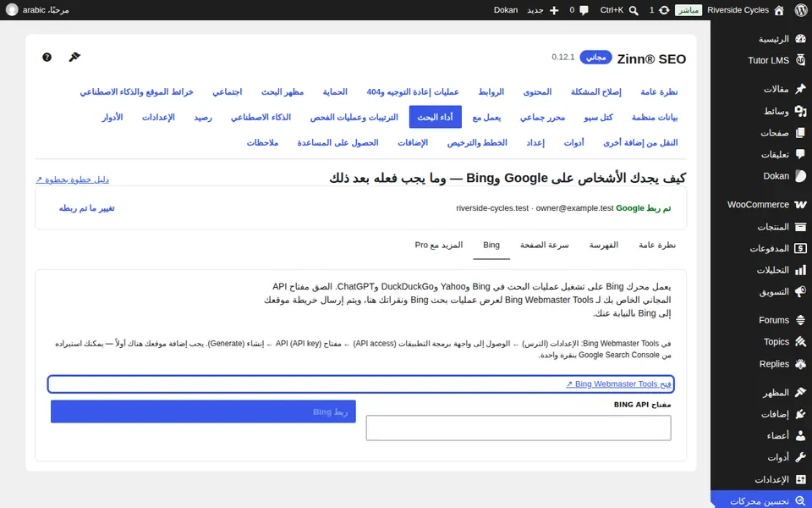Select the Bing sub-tab
Viewport: 812px width, 508px height.
[x=491, y=245]
